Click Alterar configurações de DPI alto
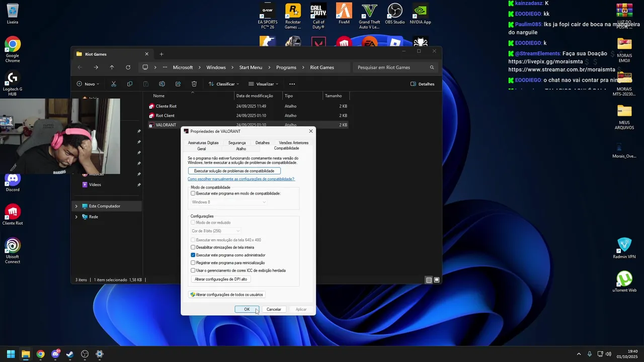The height and width of the screenshot is (362, 644). [x=221, y=279]
